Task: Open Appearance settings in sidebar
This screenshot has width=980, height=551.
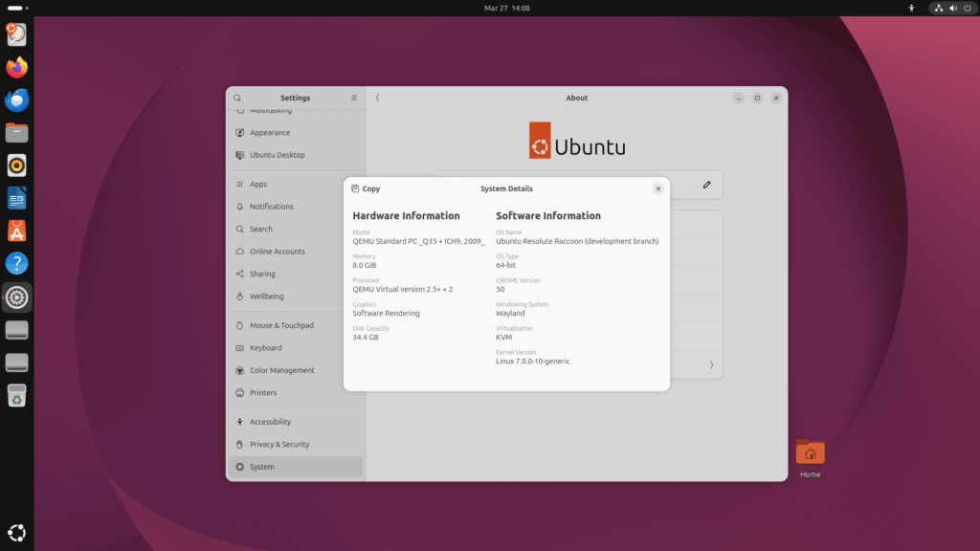Action: [x=269, y=133]
